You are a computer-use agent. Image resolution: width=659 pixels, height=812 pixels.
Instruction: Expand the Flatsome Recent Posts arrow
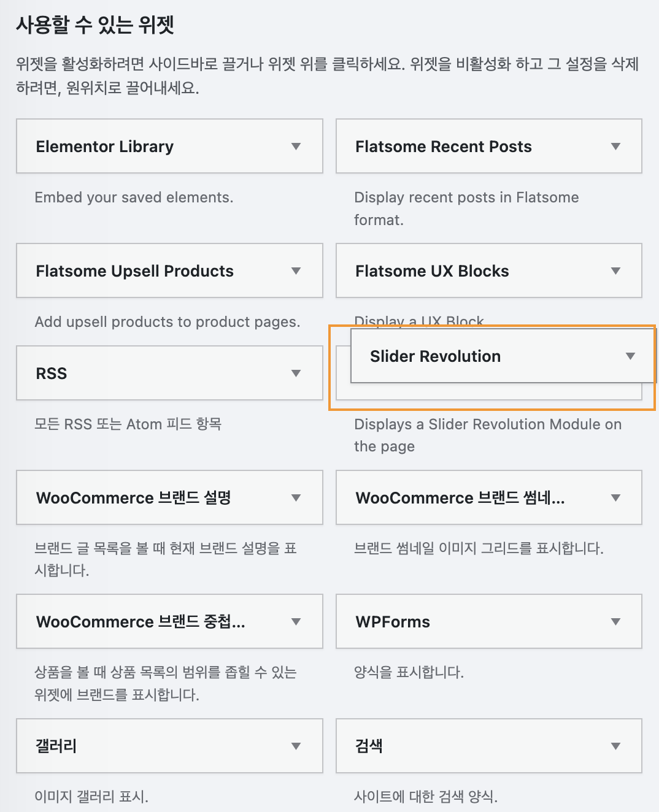pos(616,147)
